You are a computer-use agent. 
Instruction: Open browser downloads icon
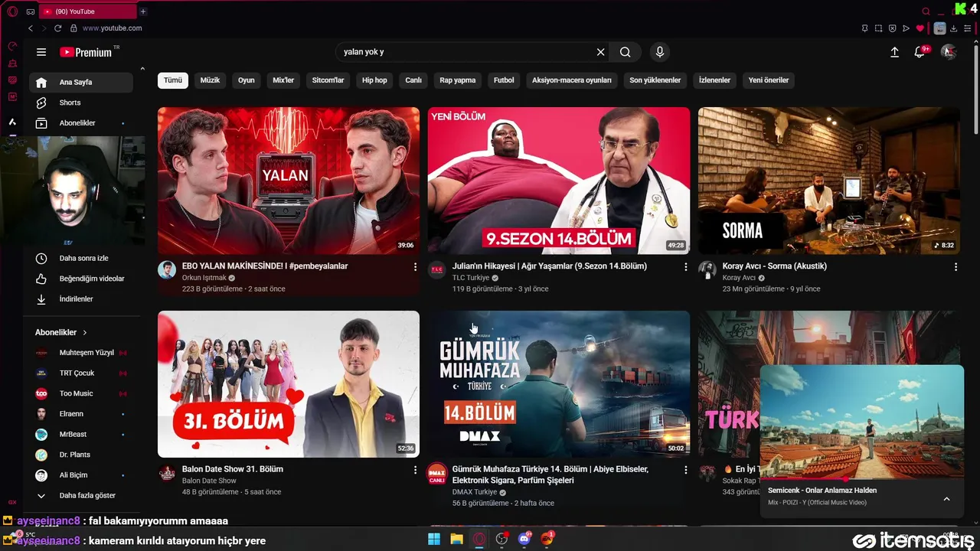pos(954,28)
